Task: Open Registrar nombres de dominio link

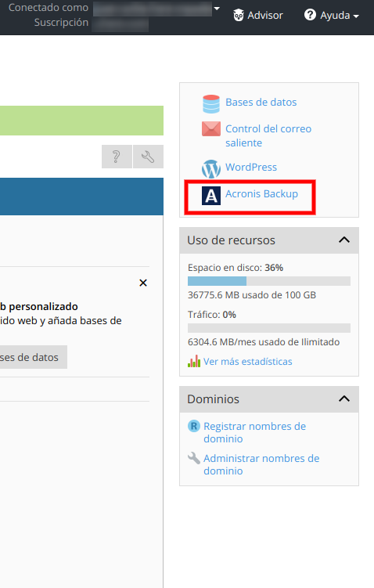Action: 254,432
